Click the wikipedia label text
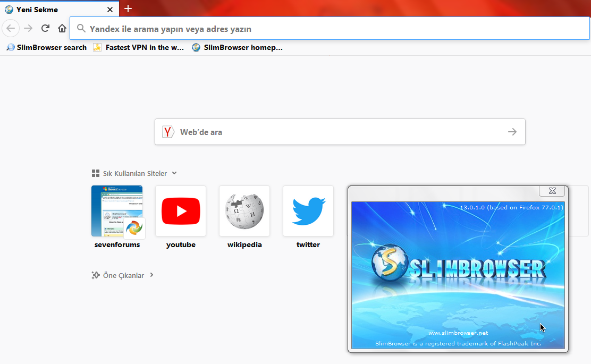591x364 pixels. click(244, 244)
